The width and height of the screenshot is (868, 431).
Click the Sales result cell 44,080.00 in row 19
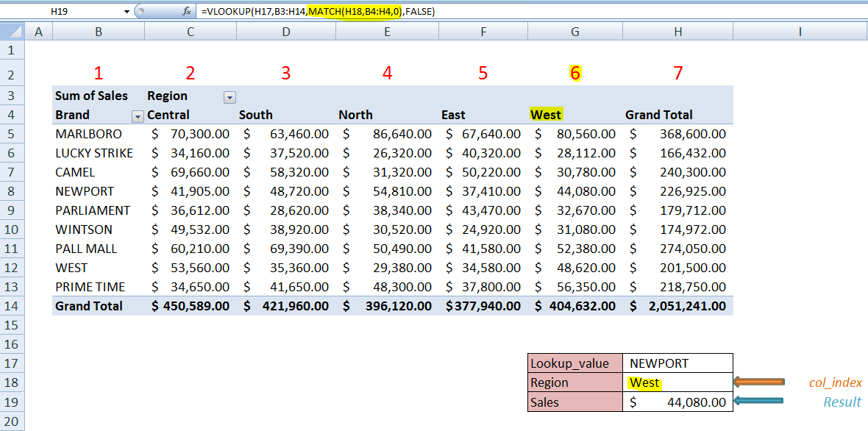tap(678, 402)
